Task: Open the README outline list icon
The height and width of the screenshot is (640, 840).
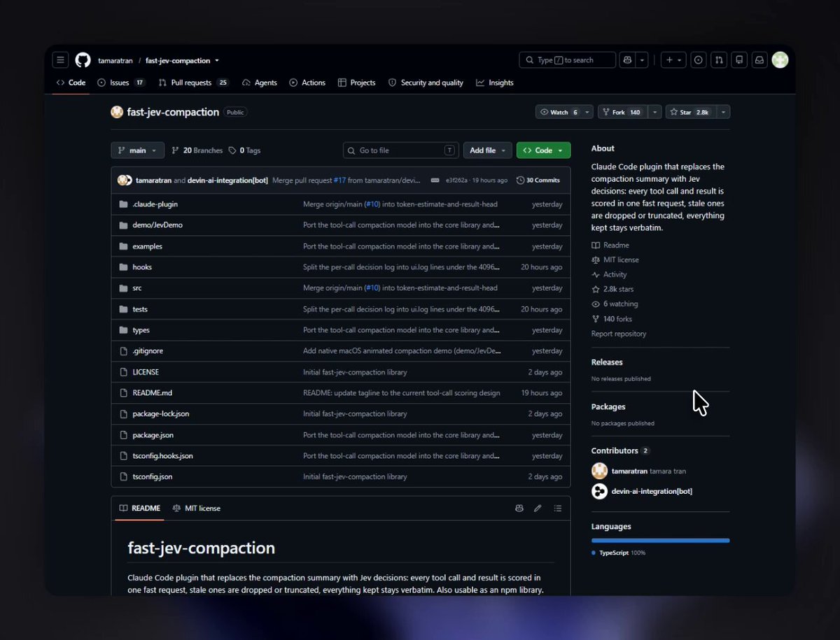Action: tap(557, 509)
